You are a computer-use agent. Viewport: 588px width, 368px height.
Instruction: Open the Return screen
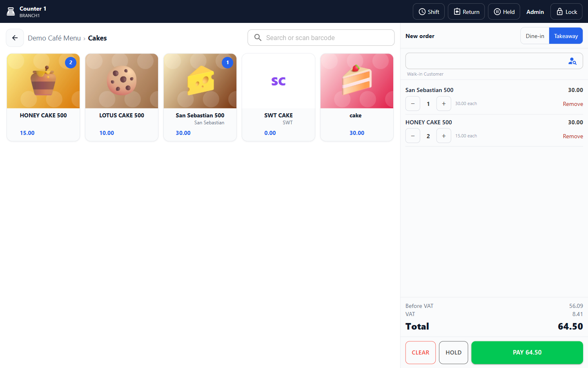[x=466, y=12]
